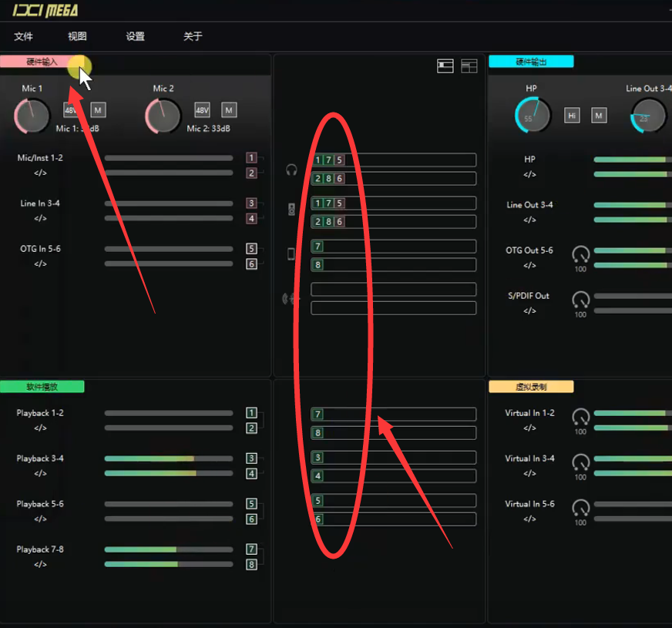The image size is (672, 628).
Task: Click the 硬件输出 section header button
Action: click(531, 62)
